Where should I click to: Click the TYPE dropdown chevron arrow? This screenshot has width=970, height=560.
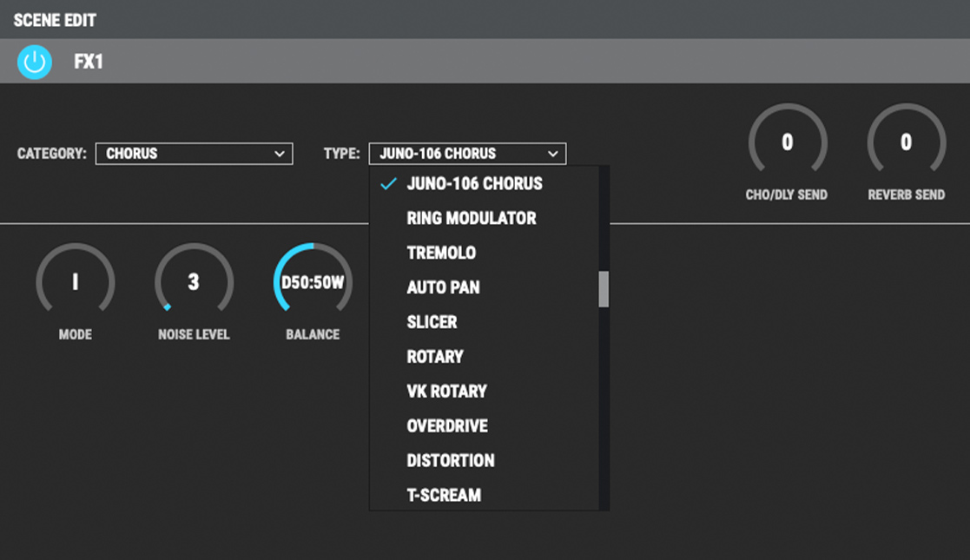pos(553,154)
